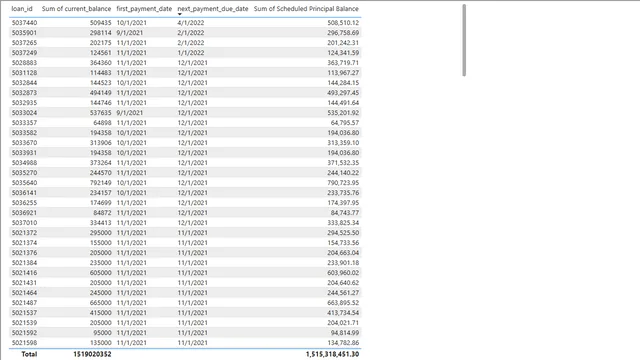
Task: Sort by Sum of current_balance header
Action: pos(76,9)
